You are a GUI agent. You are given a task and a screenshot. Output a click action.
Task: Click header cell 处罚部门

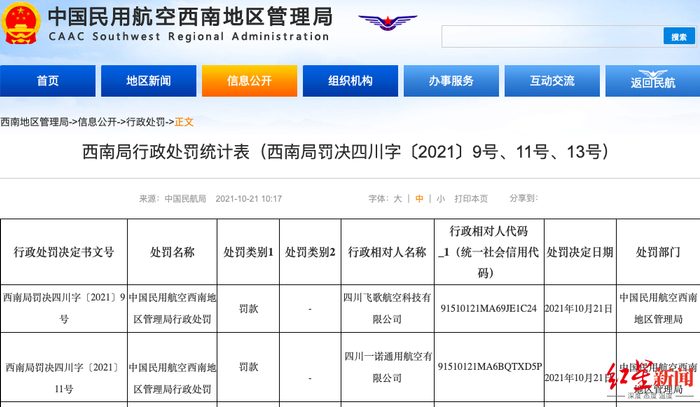click(x=658, y=252)
